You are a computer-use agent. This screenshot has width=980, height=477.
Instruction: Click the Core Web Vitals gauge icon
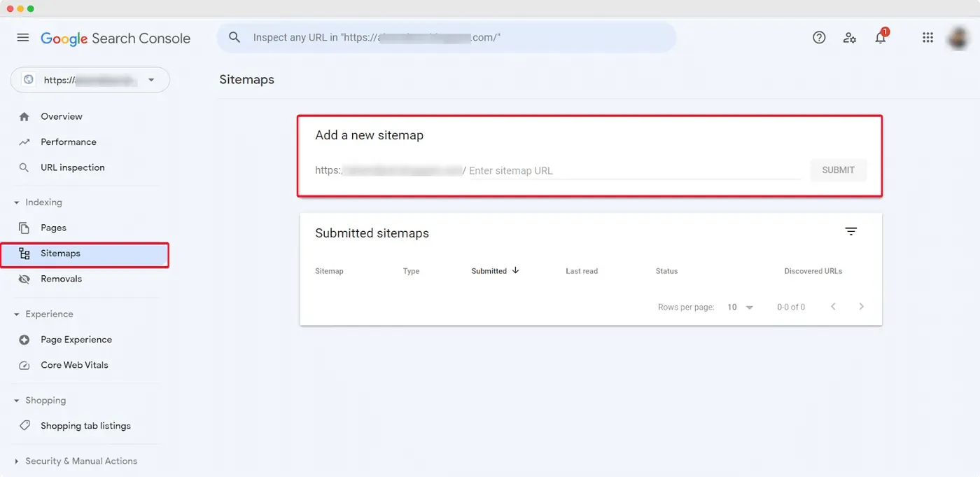point(24,366)
